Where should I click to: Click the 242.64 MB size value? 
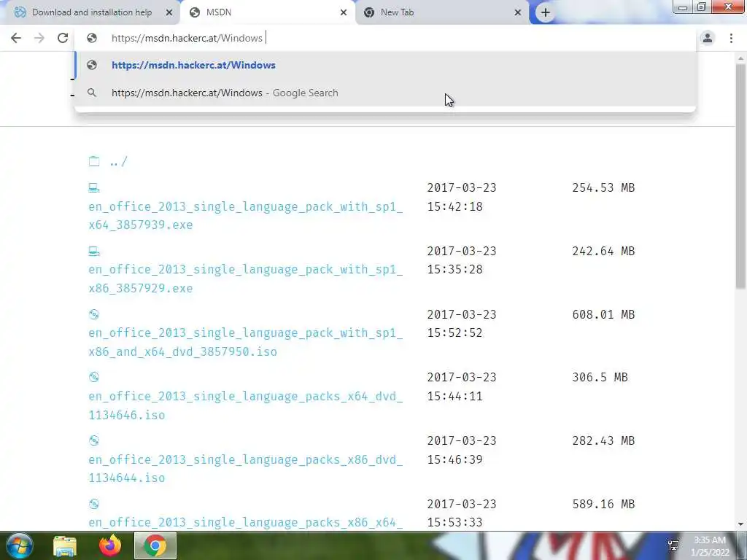pos(603,251)
